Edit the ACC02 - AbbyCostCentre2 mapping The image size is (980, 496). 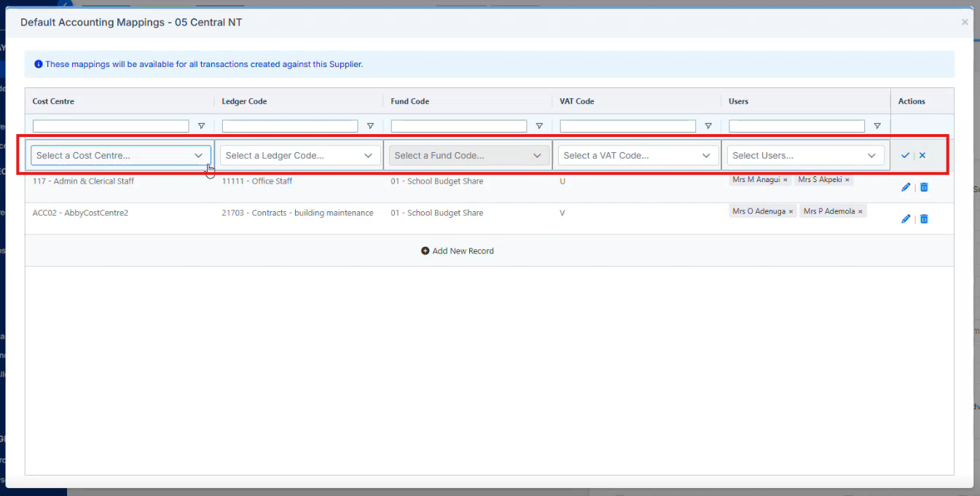(906, 219)
